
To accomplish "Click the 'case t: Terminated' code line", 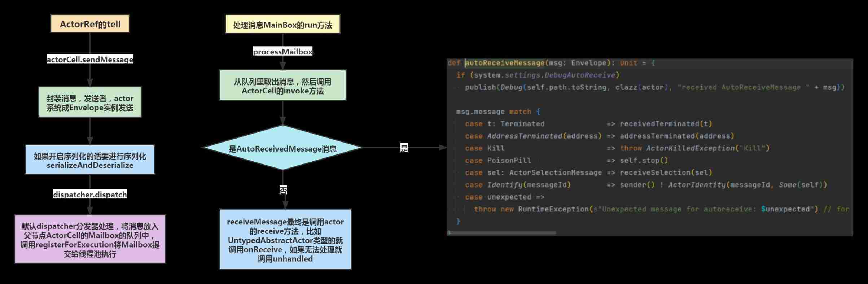I will tap(588, 124).
